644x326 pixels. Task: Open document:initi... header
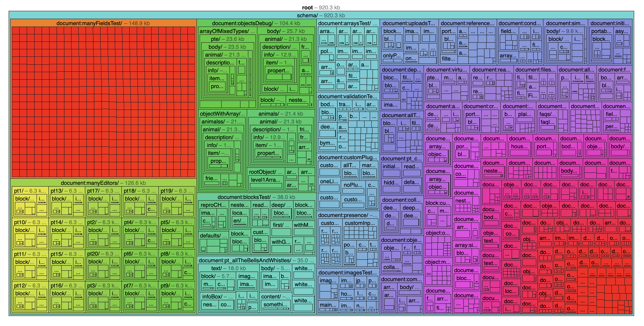tap(610, 23)
